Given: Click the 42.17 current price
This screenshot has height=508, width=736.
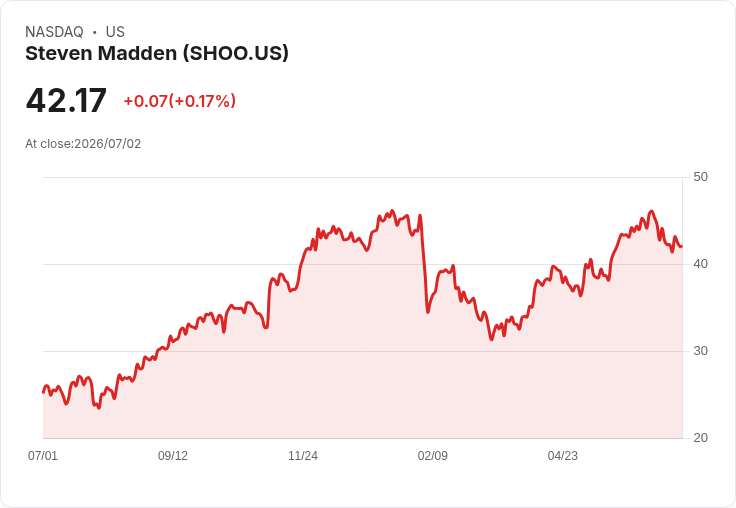Looking at the screenshot, I should click(66, 100).
